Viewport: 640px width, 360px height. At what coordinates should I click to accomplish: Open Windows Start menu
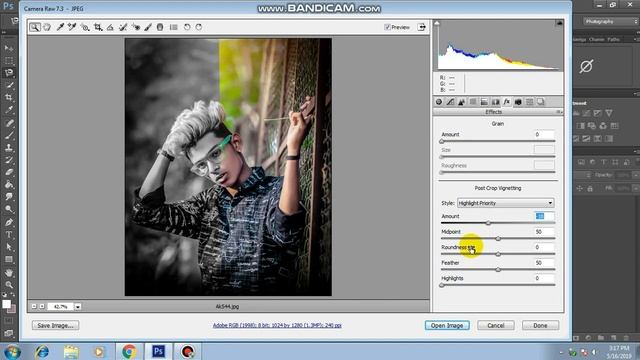point(12,351)
